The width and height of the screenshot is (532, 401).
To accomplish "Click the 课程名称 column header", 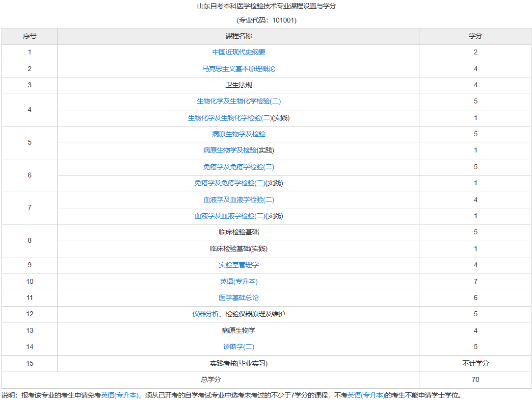I will pos(238,36).
